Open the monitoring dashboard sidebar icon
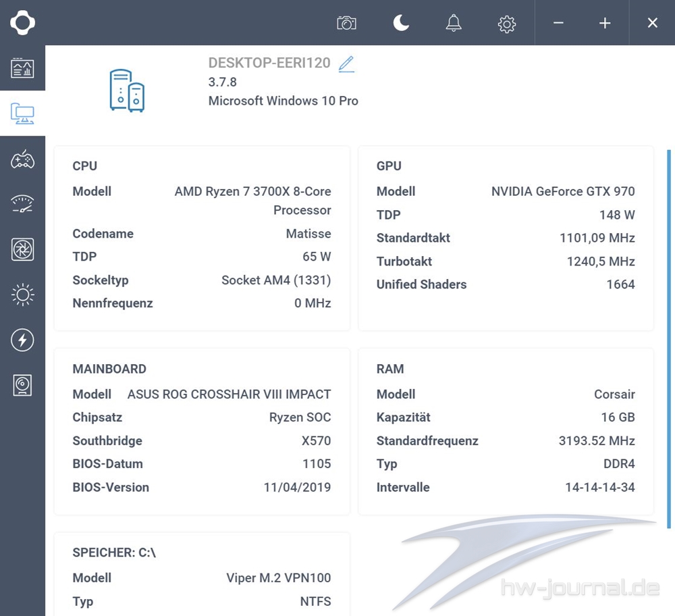 tap(22, 68)
